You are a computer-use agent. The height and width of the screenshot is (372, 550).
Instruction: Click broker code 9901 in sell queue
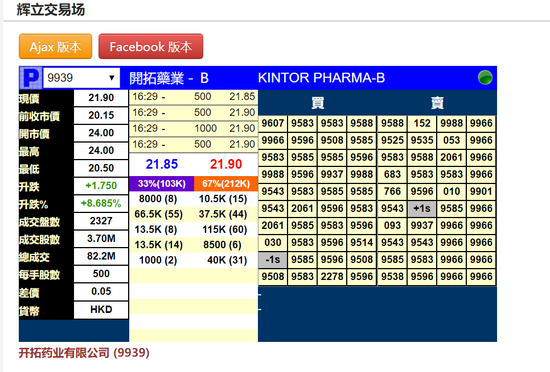(481, 191)
